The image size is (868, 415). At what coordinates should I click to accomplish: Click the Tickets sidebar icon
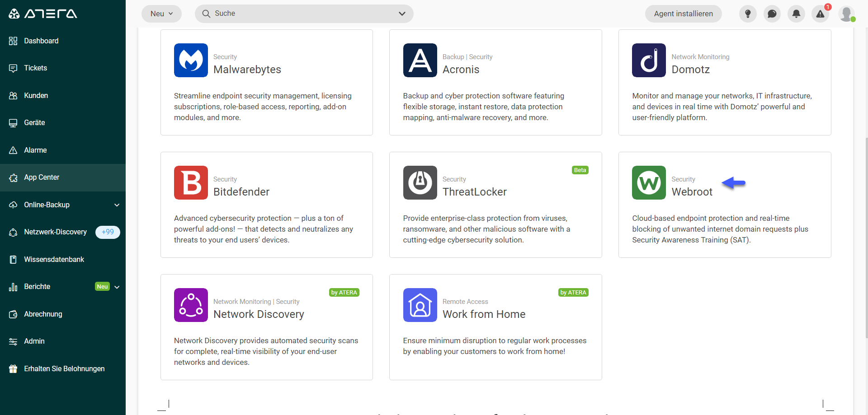[13, 68]
